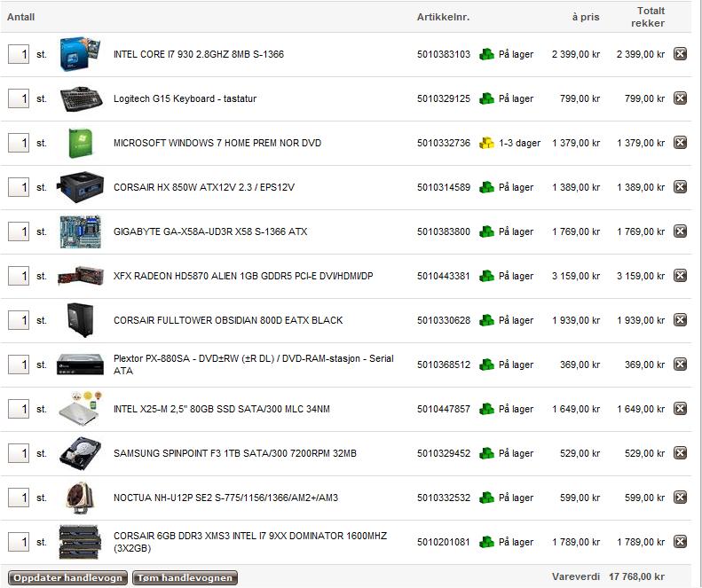Remove Logitech G15 Keyboard from the cart
This screenshot has height=588, width=702.
(680, 98)
